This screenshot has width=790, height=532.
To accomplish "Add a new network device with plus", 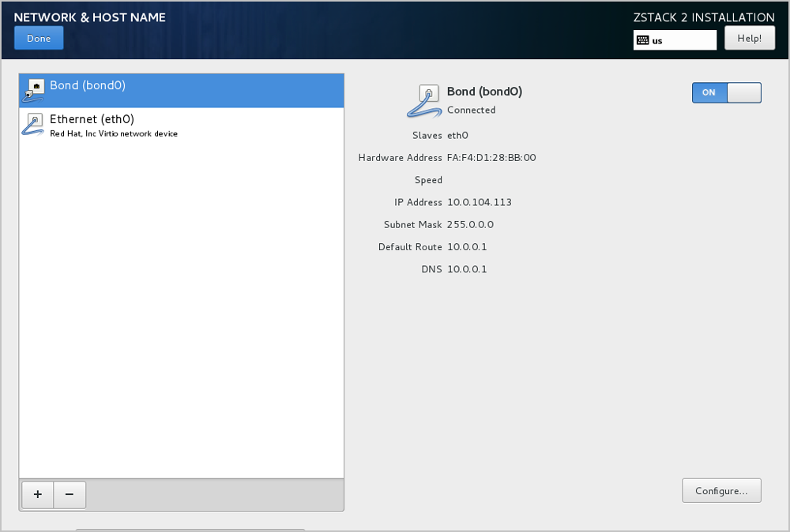I will pos(37,494).
